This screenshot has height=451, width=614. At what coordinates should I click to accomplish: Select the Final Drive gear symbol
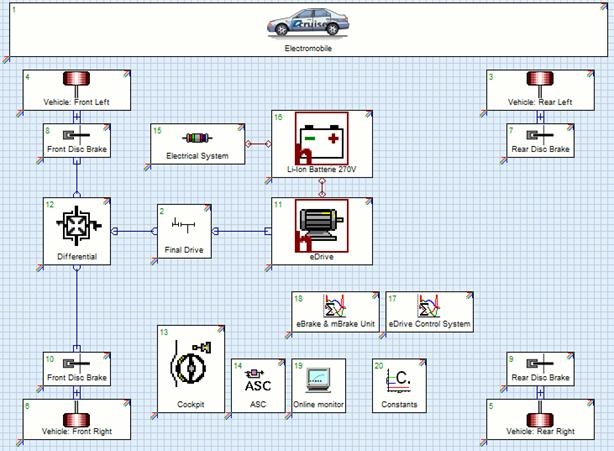[183, 225]
